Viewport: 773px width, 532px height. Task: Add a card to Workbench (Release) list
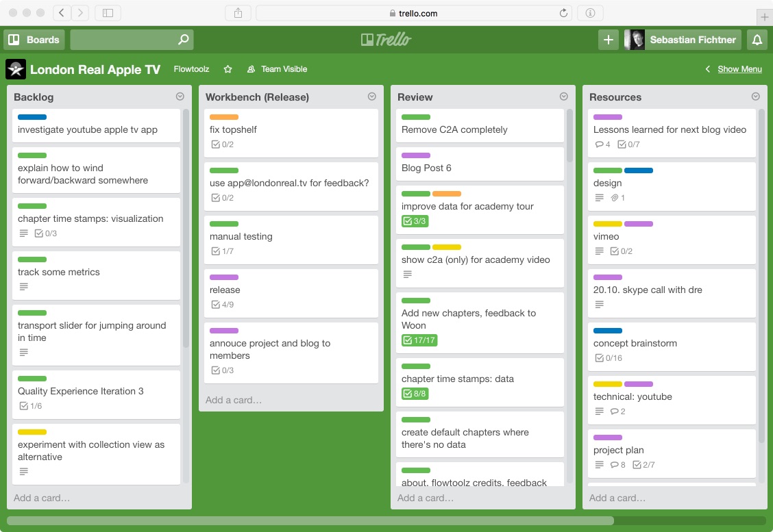[234, 400]
